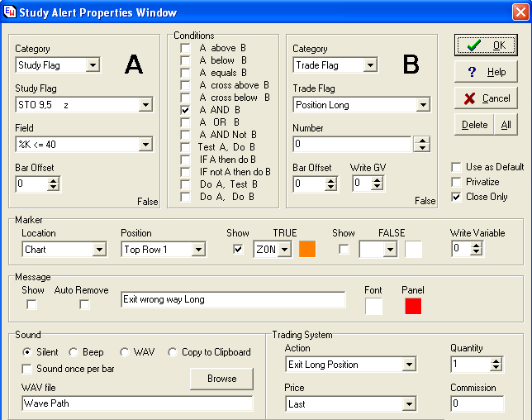Image resolution: width=532 pixels, height=420 pixels.
Task: Browse for a WAV file
Action: click(221, 379)
